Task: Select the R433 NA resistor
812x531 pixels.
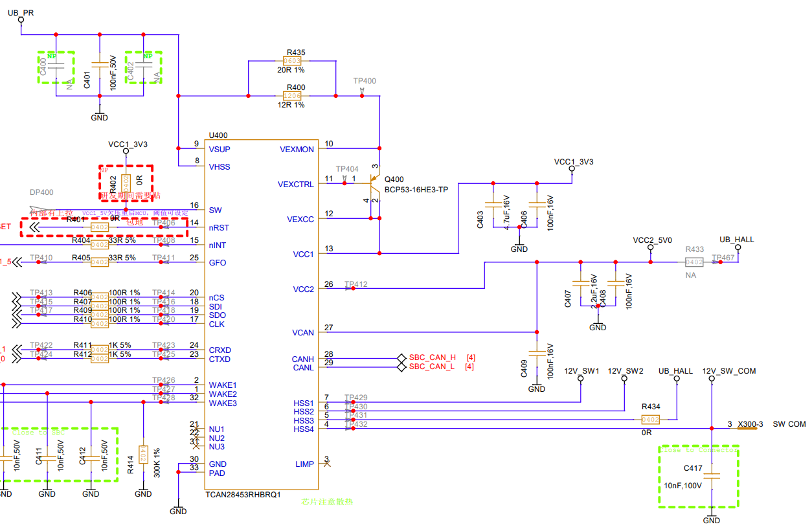Action: tap(694, 262)
